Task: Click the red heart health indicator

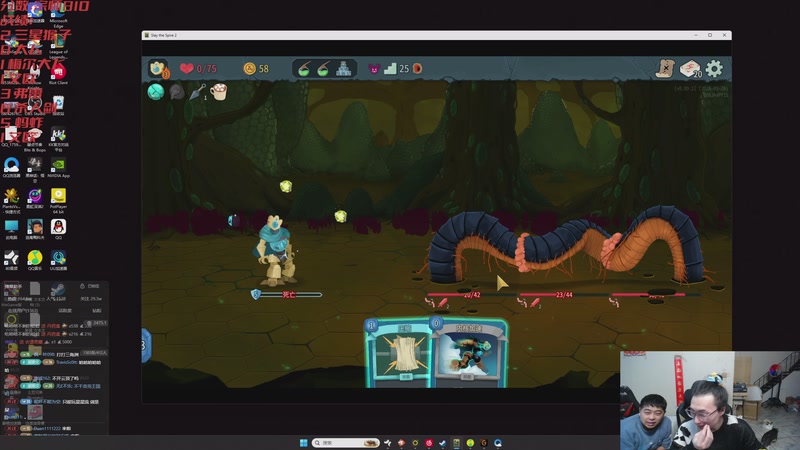Action: 187,68
